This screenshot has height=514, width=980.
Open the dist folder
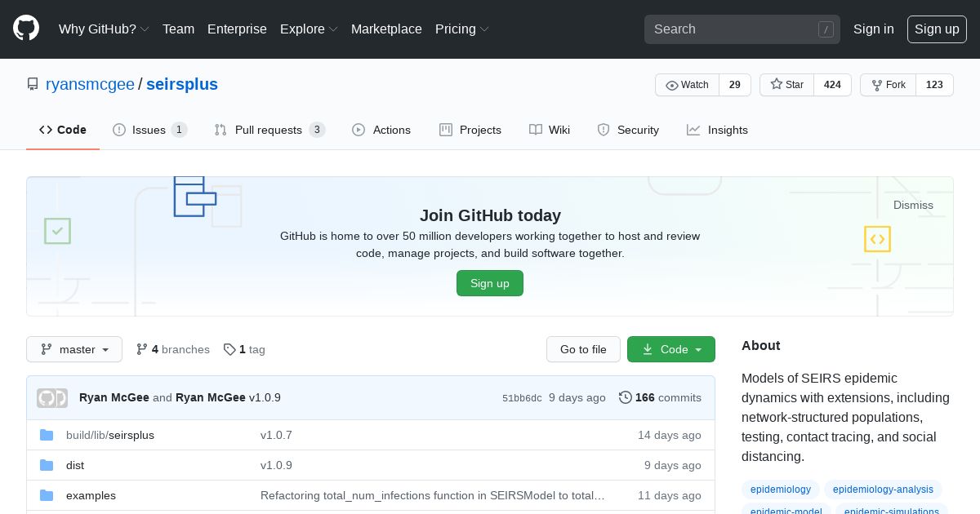point(75,465)
